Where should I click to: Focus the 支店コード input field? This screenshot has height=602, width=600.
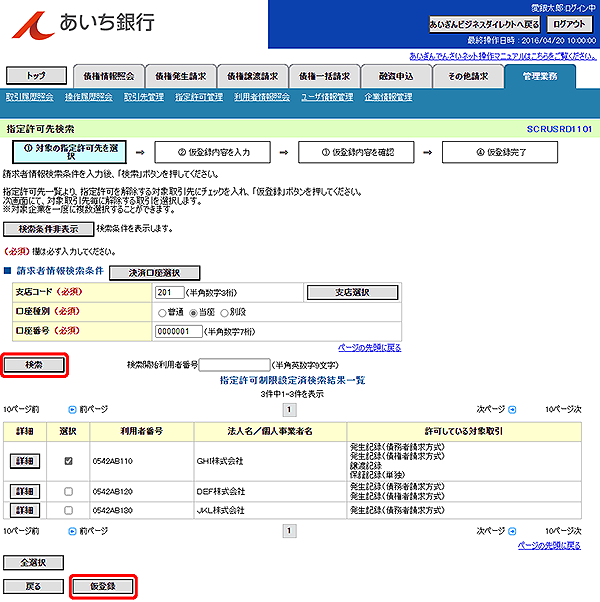tap(169, 293)
